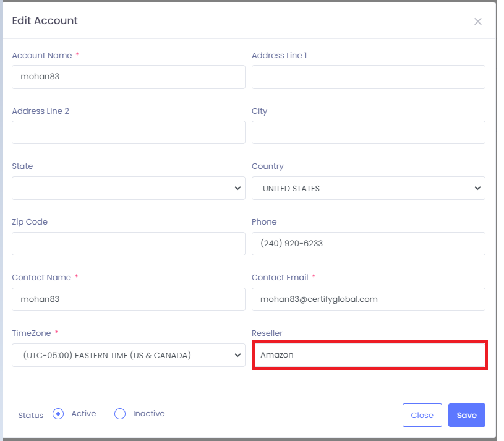Click the Country dropdown chevron arrow

(x=477, y=188)
